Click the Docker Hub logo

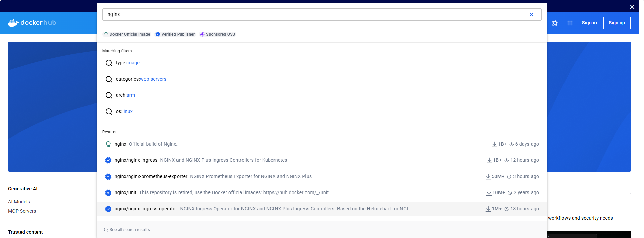(32, 23)
